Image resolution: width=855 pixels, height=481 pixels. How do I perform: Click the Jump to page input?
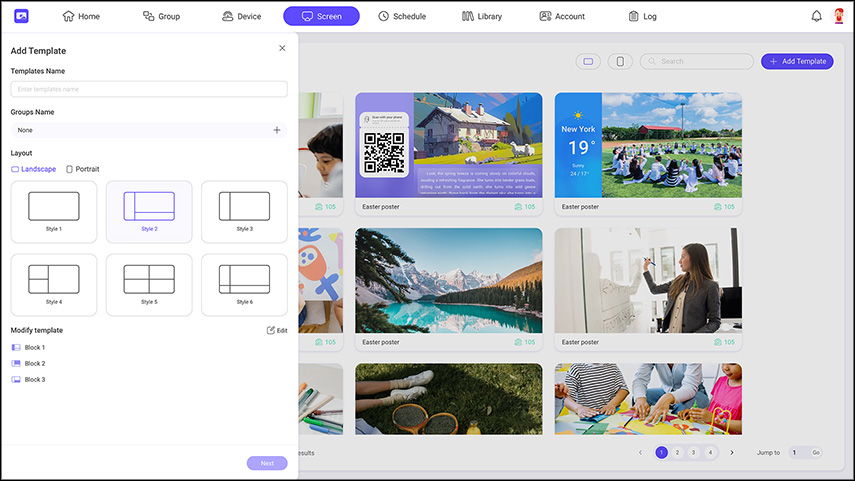click(797, 453)
